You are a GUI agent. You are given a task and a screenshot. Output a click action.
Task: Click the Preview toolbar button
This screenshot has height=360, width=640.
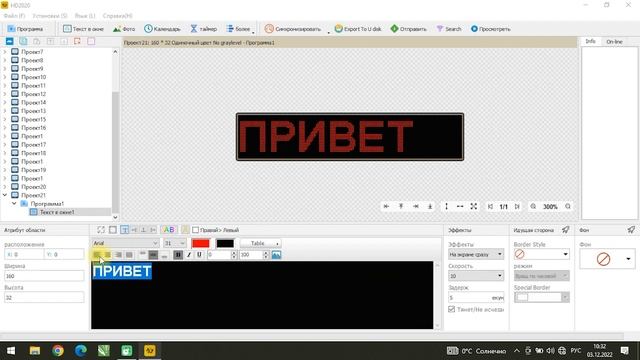[491, 29]
